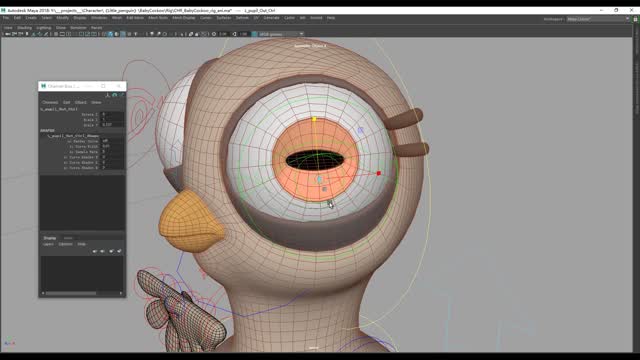The width and height of the screenshot is (640, 360).
Task: Click the Scale X value field
Action: (x=112, y=120)
